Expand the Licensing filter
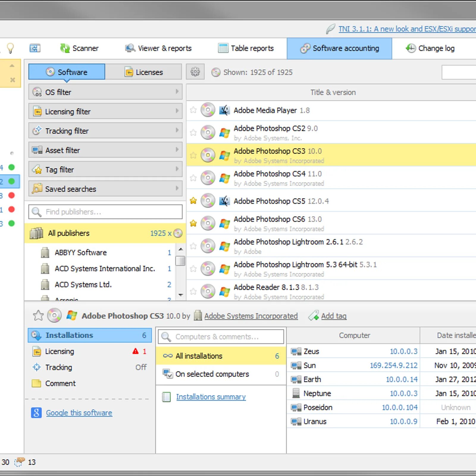The height and width of the screenshot is (476, 476). point(105,111)
